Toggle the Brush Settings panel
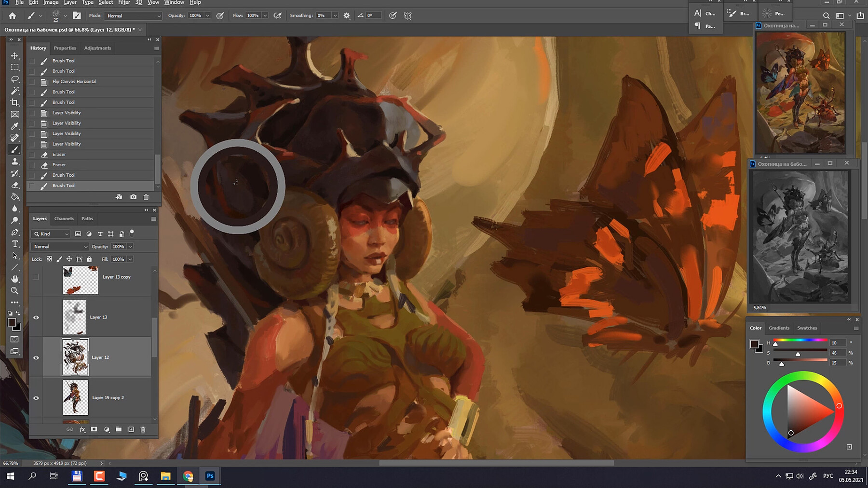The image size is (868, 488). (77, 15)
